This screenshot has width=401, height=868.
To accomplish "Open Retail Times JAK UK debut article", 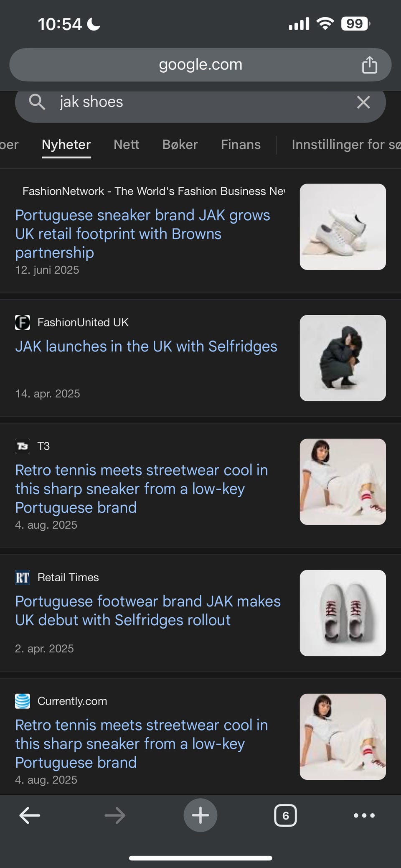I will [x=148, y=611].
